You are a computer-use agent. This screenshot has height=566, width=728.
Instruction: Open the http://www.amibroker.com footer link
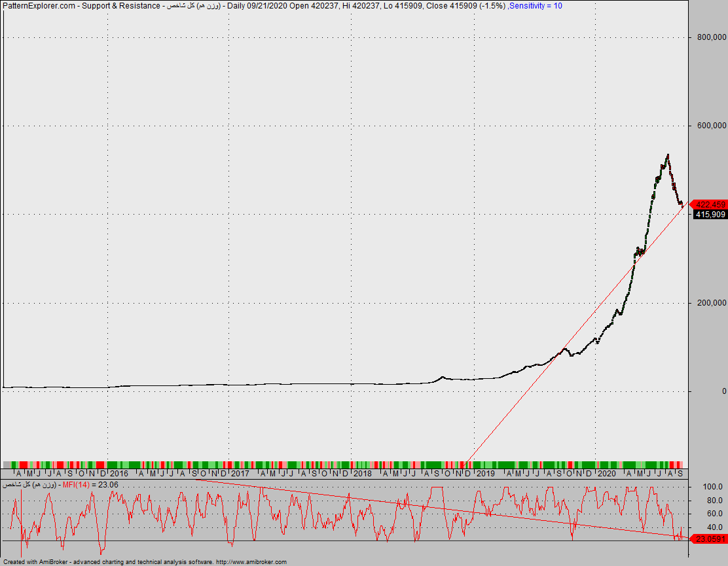251,562
